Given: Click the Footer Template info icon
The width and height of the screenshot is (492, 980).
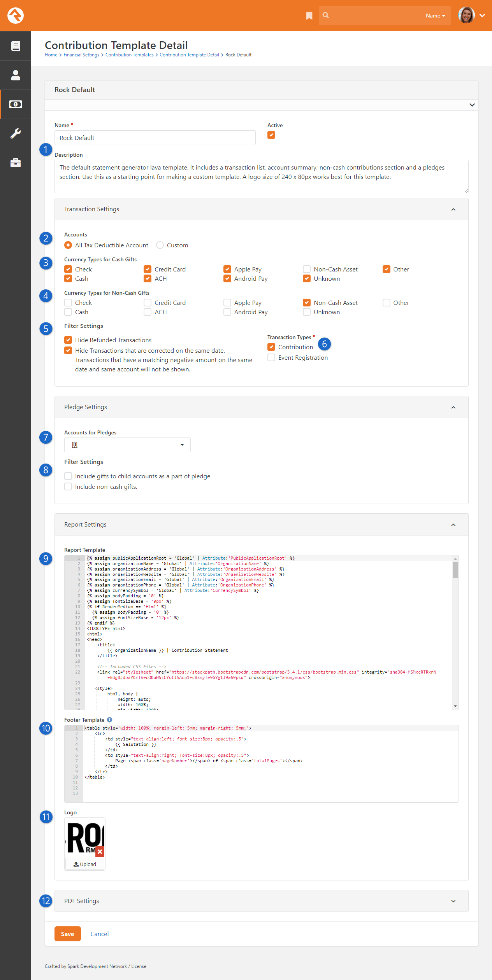Looking at the screenshot, I should (109, 719).
